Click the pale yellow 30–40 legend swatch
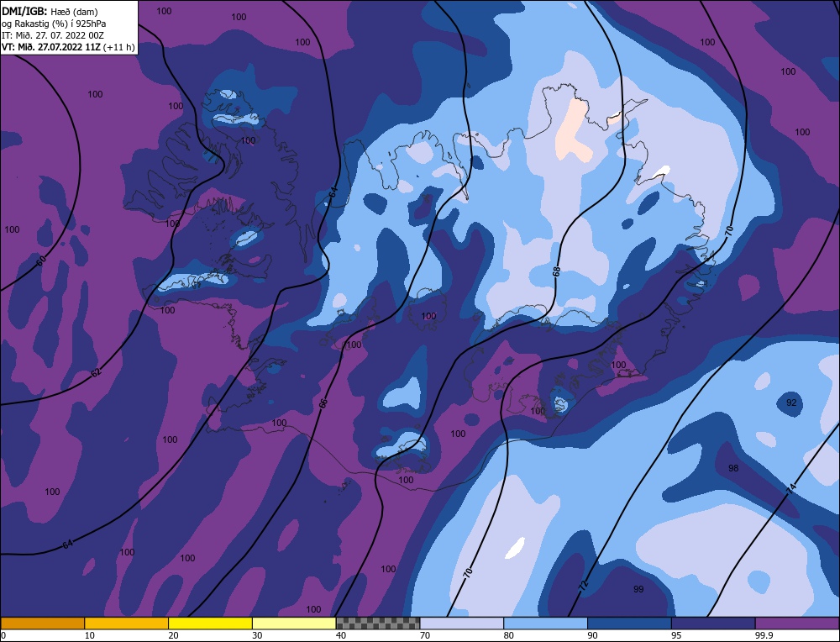 pos(294,624)
